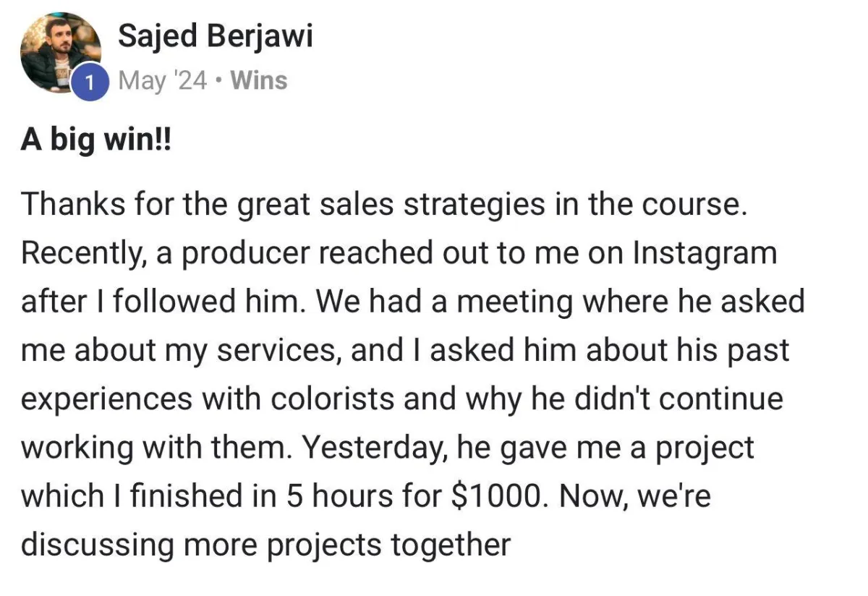The height and width of the screenshot is (596, 868).
Task: Click the dot separator before Wins
Action: (218, 81)
